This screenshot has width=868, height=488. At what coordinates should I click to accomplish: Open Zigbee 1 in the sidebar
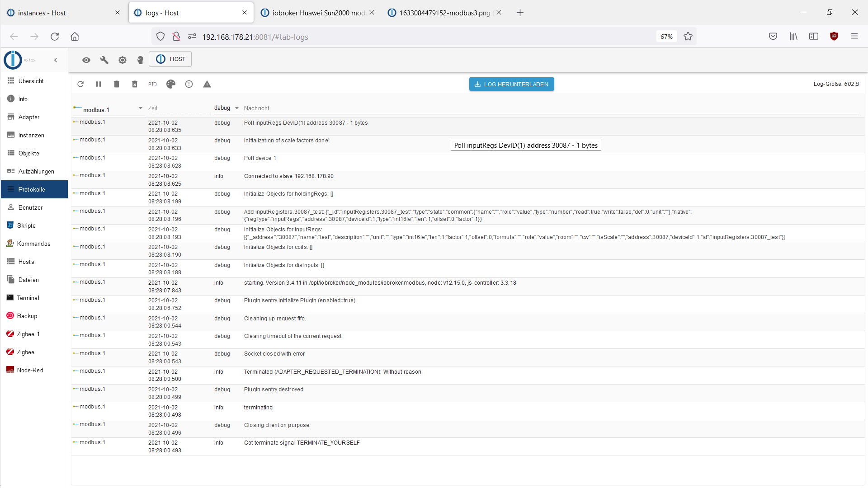click(x=34, y=334)
